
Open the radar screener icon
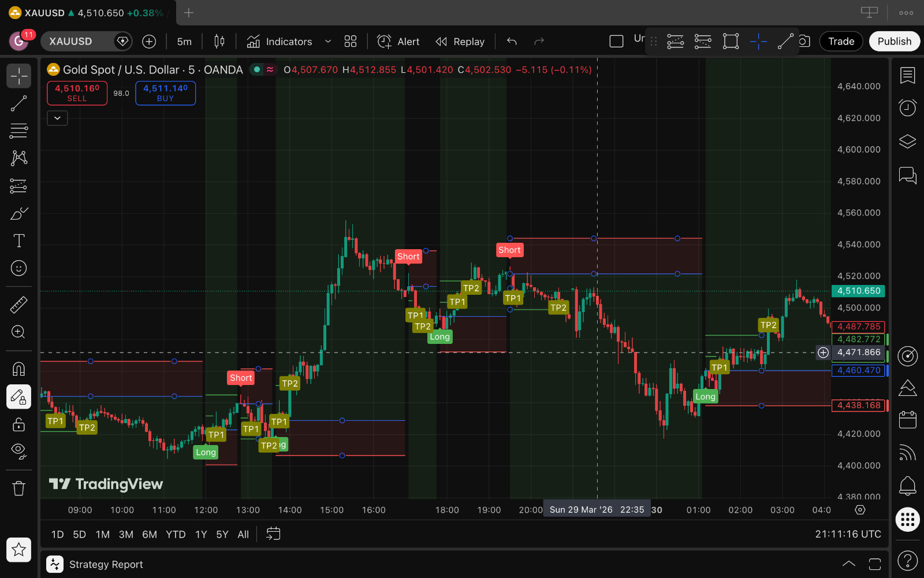click(x=907, y=356)
